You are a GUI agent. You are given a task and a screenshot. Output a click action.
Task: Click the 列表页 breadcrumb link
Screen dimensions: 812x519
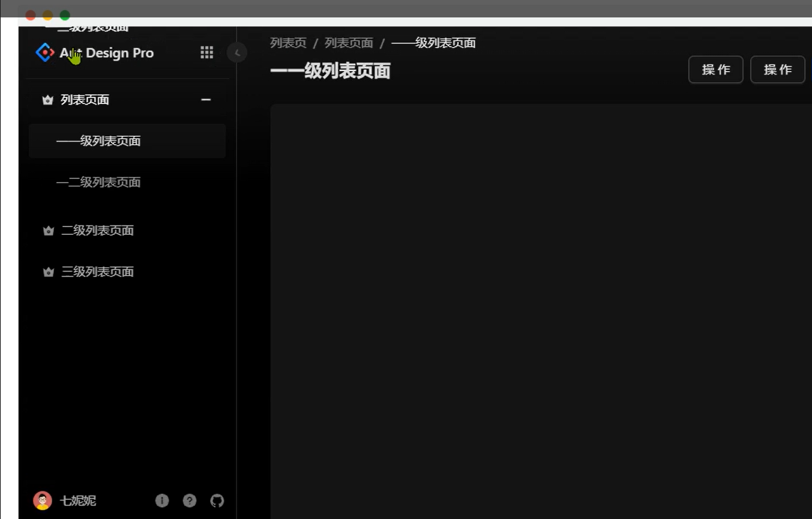(287, 43)
